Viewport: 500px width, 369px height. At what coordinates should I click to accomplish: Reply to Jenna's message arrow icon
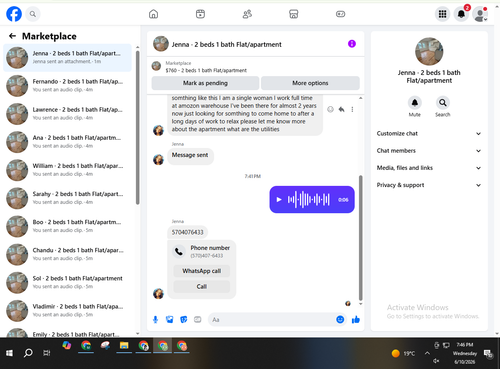[x=341, y=109]
